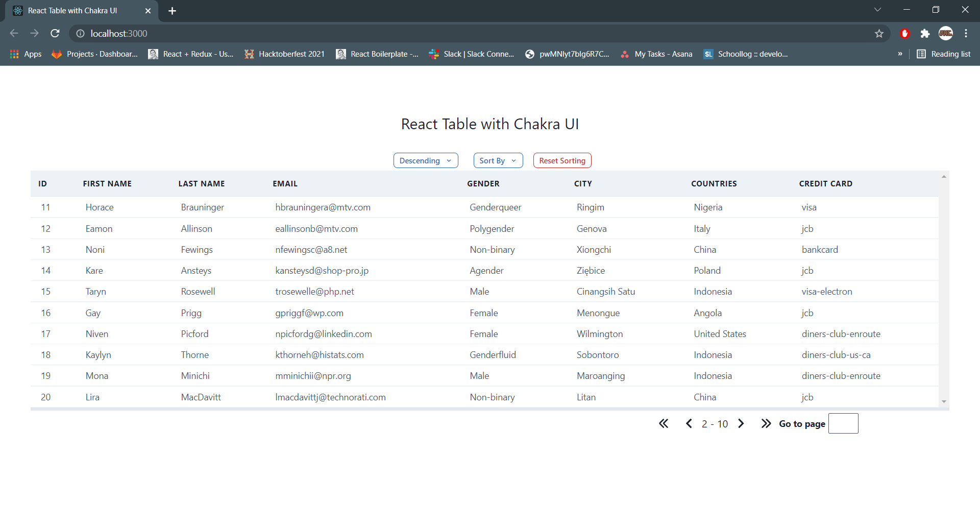Jump to last page via double-right chevron
Screen dimensions: 980x526
click(766, 423)
